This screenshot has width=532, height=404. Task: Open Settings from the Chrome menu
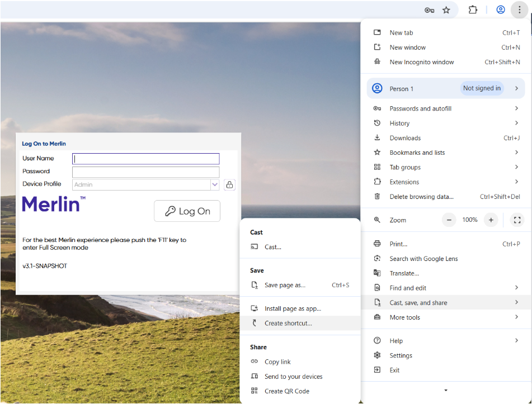click(446, 355)
